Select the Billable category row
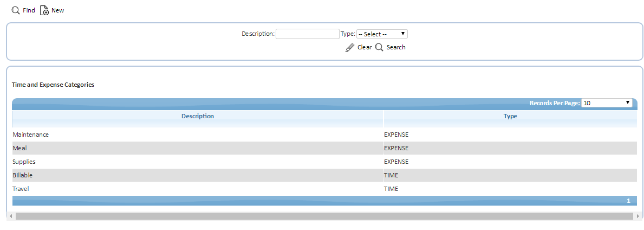 tap(324, 175)
